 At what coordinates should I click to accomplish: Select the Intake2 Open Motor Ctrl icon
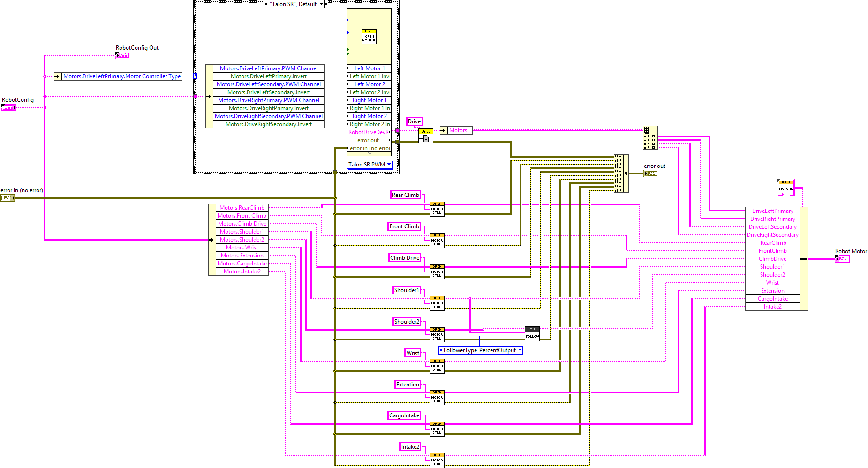437,460
